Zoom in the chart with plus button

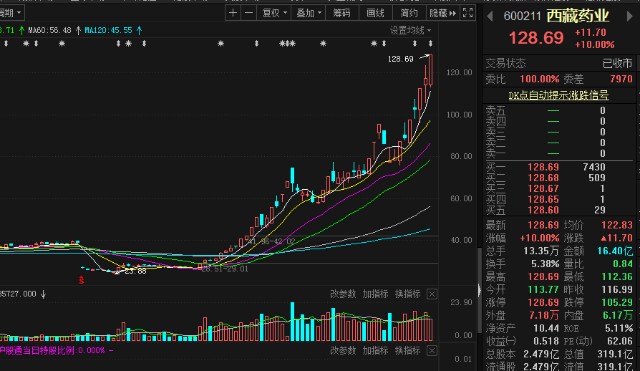pyautogui.click(x=233, y=13)
